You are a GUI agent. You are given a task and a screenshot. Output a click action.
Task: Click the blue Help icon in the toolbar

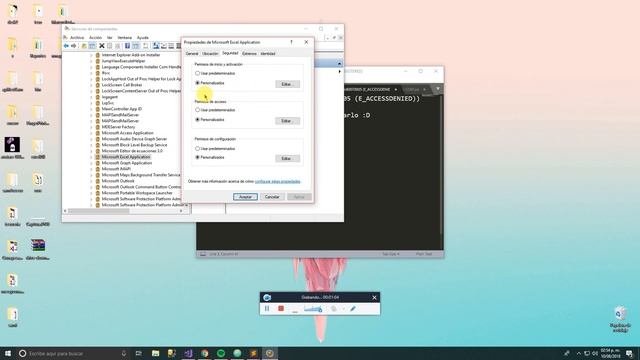[127, 46]
